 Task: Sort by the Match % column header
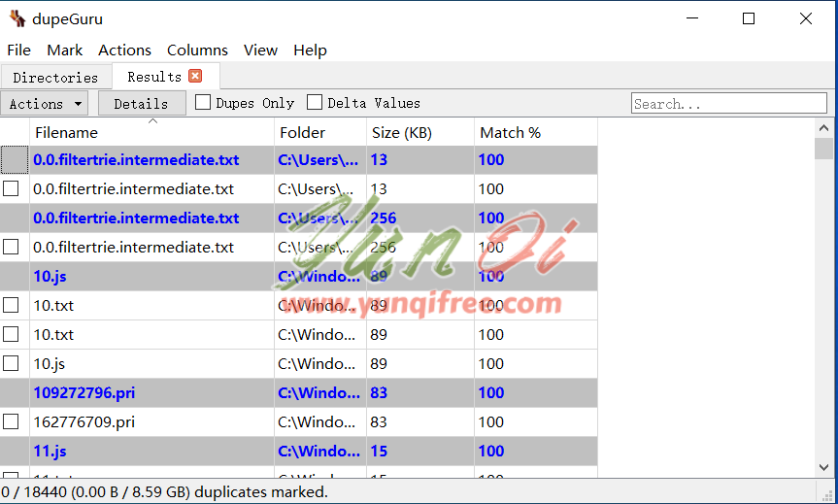pyautogui.click(x=536, y=132)
